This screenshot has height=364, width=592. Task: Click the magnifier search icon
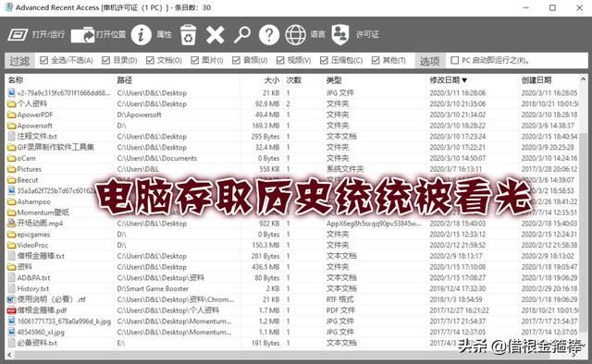[242, 35]
